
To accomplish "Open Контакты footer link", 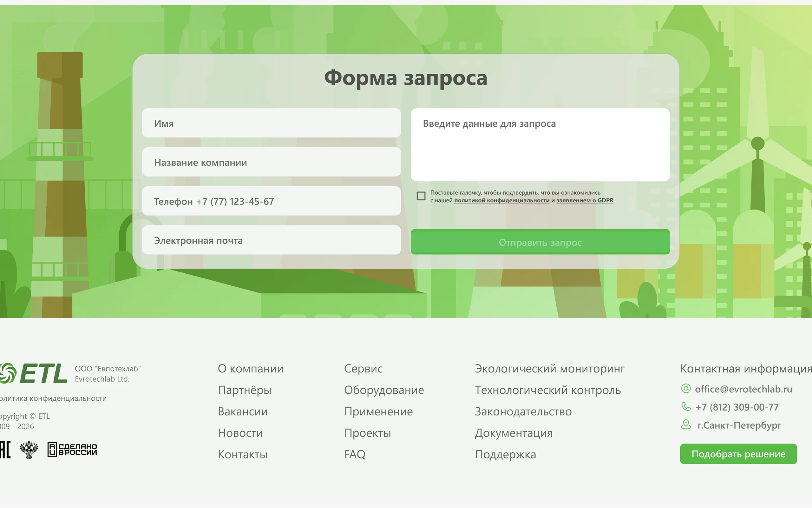I will (x=243, y=455).
